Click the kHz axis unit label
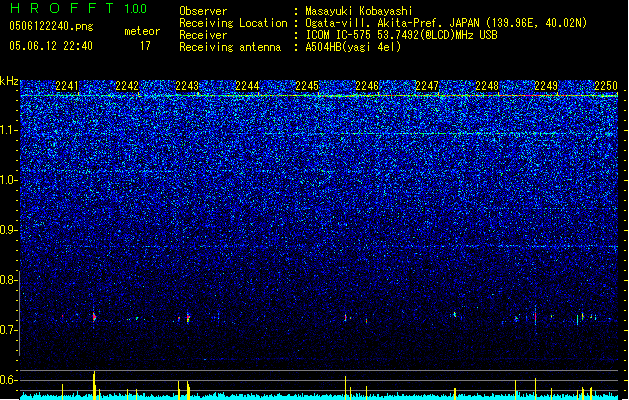The image size is (629, 400). tap(9, 81)
